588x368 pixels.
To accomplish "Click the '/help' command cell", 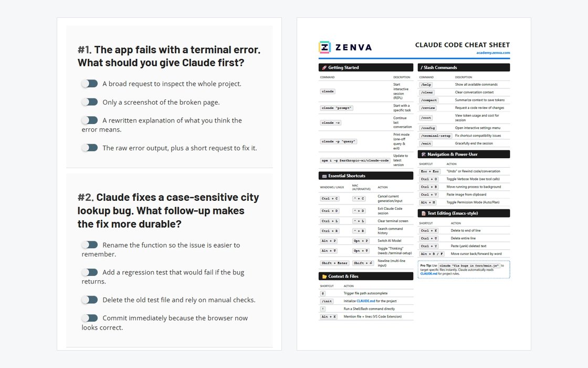I will coord(426,85).
